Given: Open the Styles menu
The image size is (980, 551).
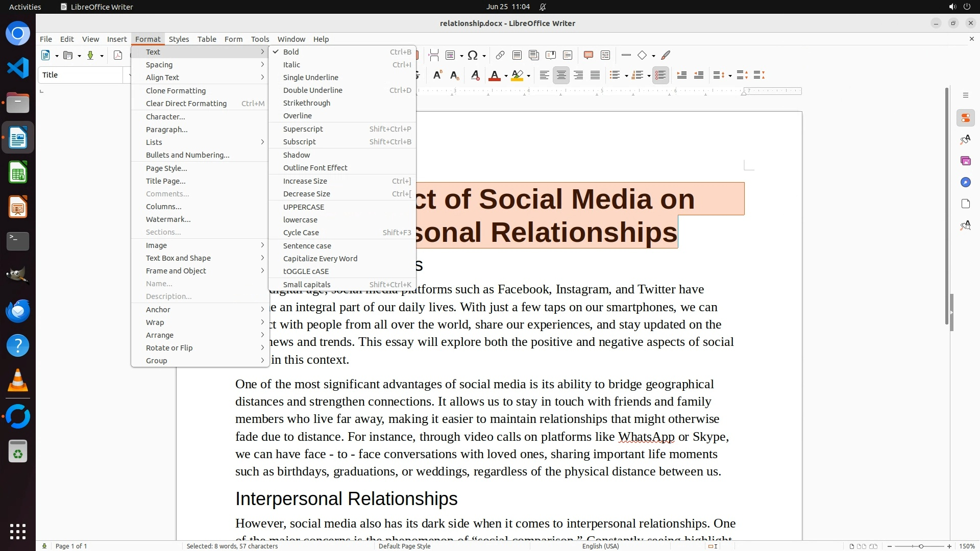Looking at the screenshot, I should click(179, 39).
